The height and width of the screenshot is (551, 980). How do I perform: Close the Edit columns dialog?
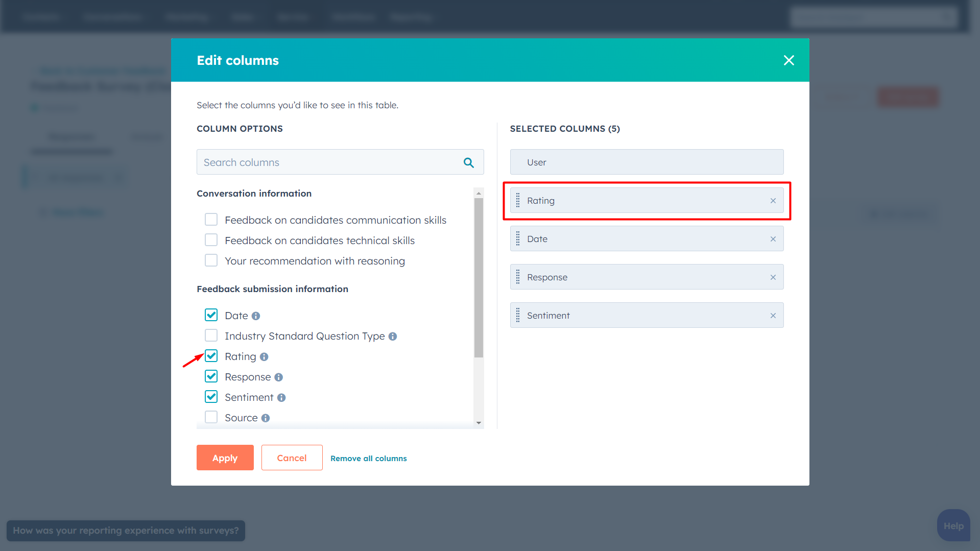(x=788, y=60)
